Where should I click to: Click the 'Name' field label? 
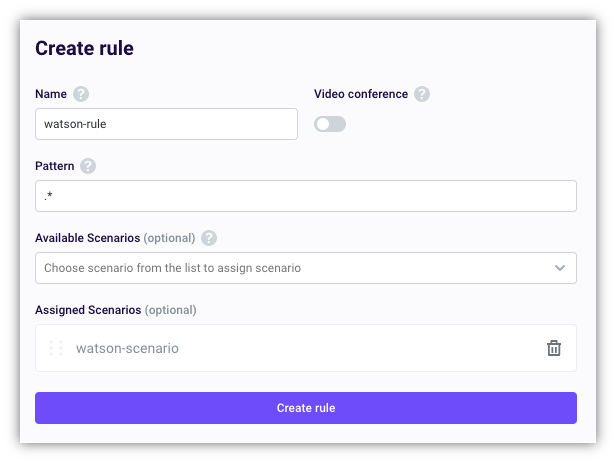(x=51, y=94)
